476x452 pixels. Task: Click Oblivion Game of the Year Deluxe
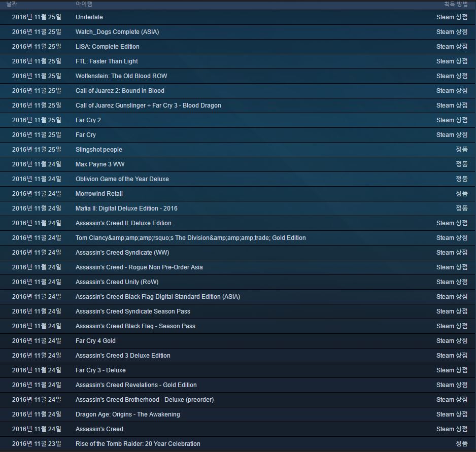tap(122, 179)
